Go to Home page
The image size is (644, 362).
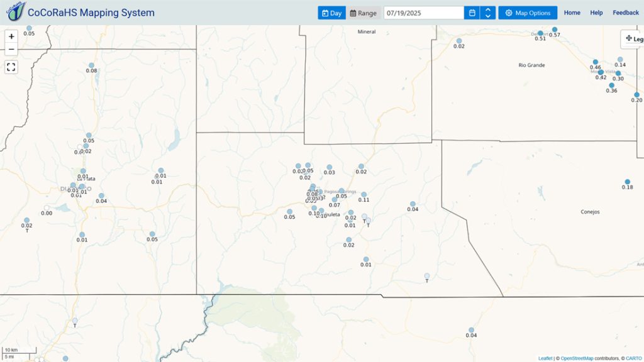(572, 13)
